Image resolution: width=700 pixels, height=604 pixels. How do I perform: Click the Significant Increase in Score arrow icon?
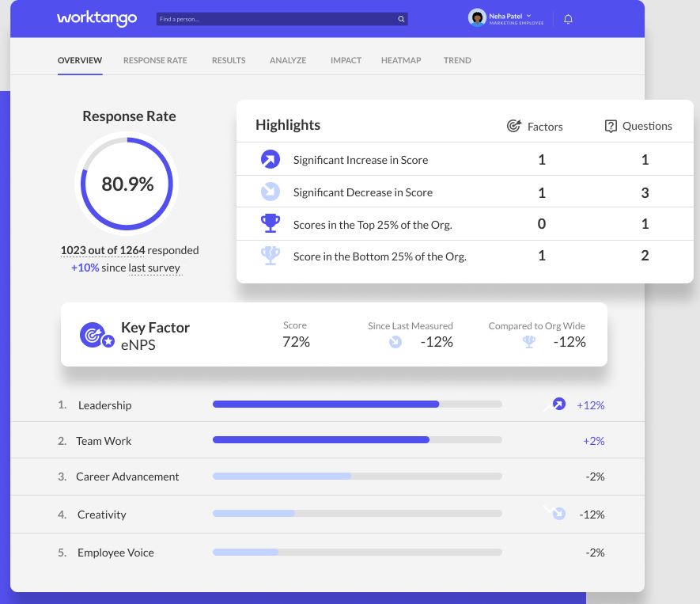271,159
